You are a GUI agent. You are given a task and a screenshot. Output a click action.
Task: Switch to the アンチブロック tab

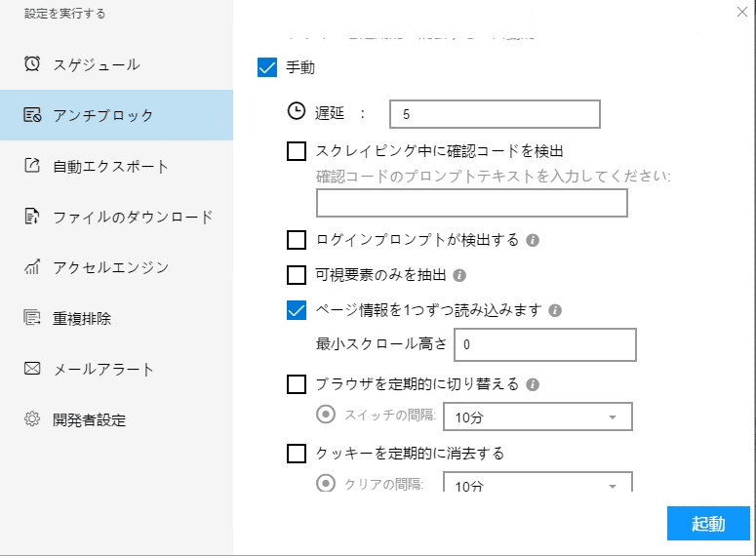(x=102, y=115)
